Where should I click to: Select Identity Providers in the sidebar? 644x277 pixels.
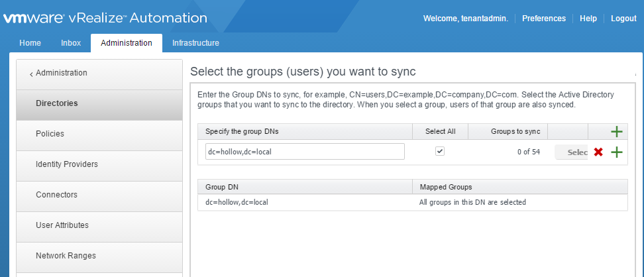click(x=66, y=164)
